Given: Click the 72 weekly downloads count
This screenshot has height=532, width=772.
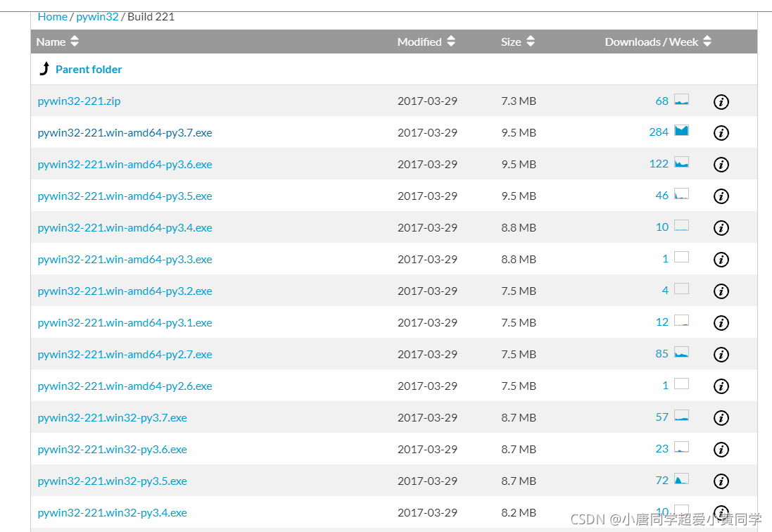Looking at the screenshot, I should [x=662, y=480].
